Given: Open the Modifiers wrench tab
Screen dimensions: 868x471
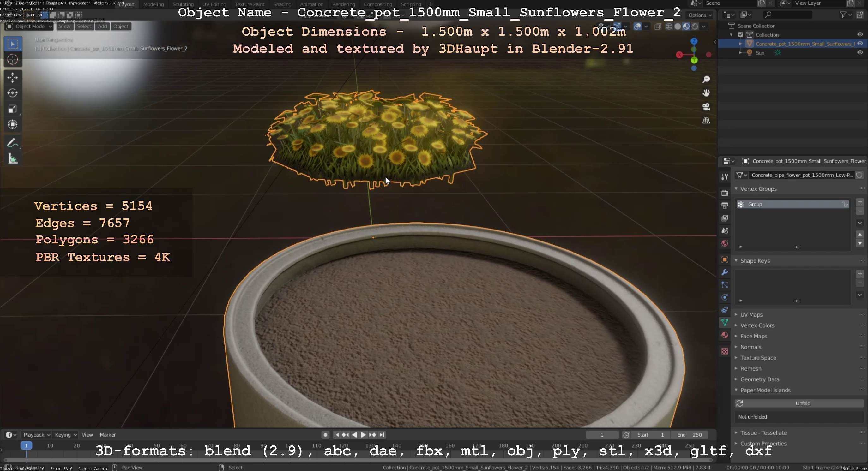Looking at the screenshot, I should [725, 272].
